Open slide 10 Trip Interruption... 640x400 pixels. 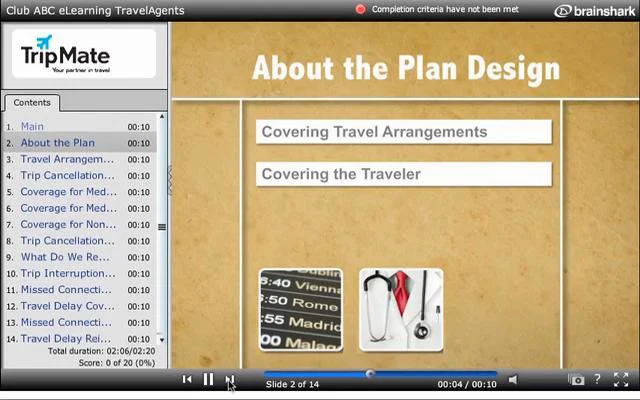pyautogui.click(x=68, y=273)
